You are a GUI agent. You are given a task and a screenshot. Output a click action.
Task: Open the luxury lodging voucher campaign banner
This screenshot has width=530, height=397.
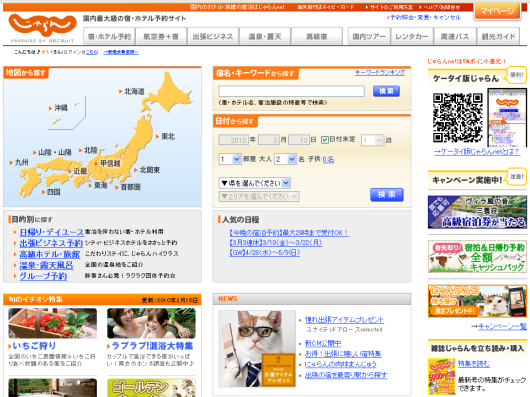pyautogui.click(x=477, y=212)
